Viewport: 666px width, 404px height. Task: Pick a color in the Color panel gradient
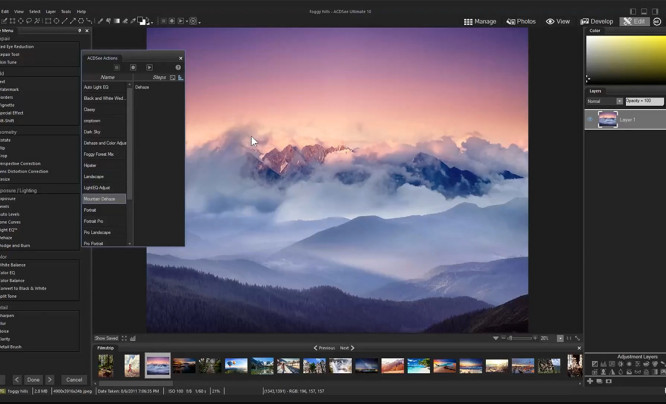[x=626, y=59]
